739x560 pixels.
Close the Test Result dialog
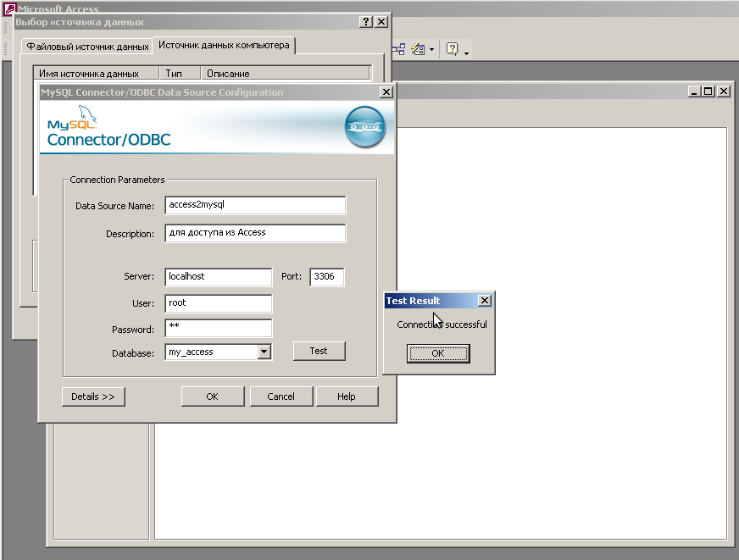coord(485,301)
